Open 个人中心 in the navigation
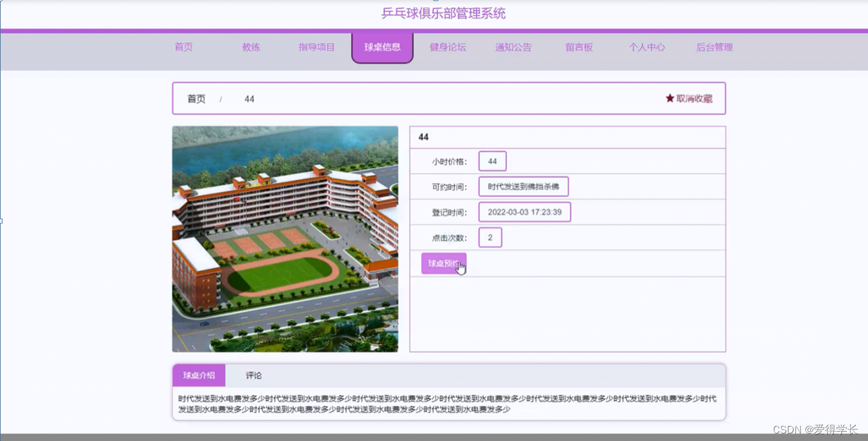Image resolution: width=868 pixels, height=441 pixels. tap(647, 47)
